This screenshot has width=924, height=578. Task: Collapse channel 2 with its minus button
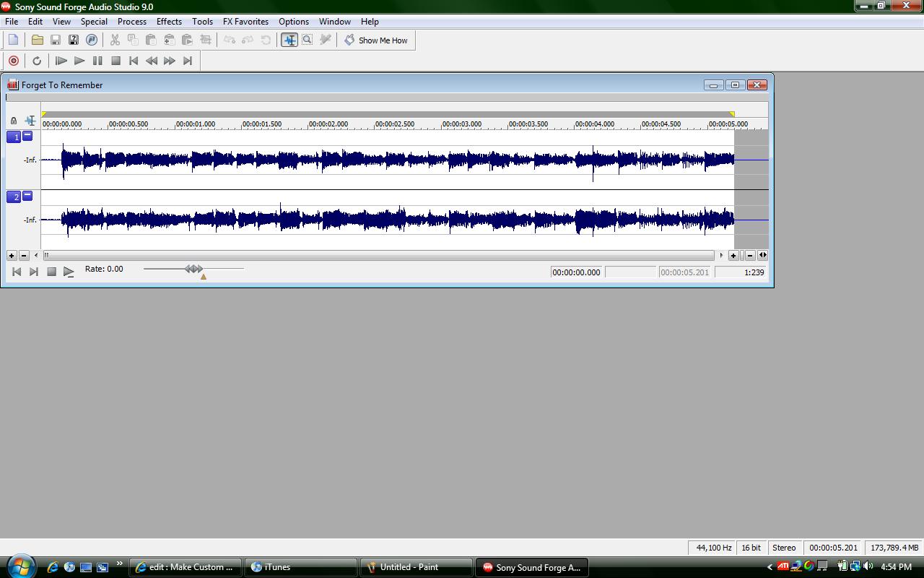tap(27, 195)
